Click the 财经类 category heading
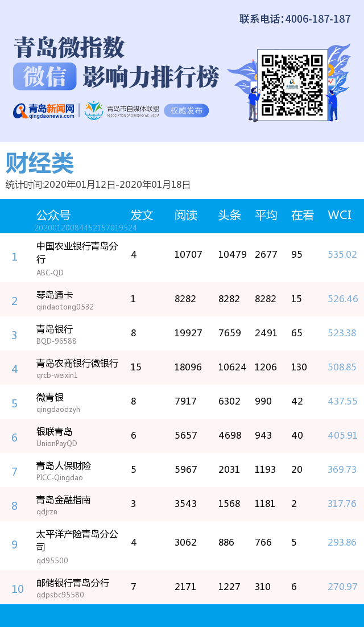The image size is (364, 627). point(40,164)
